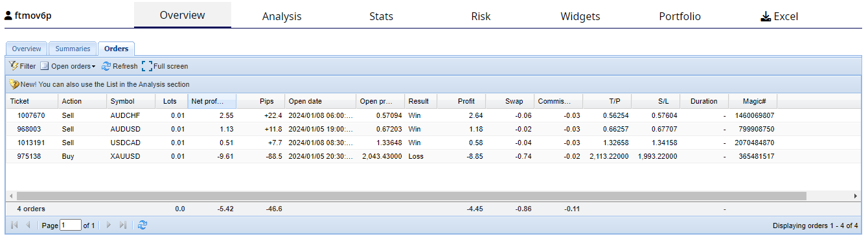Click the Buy action cell
This screenshot has width=868, height=243.
coord(82,156)
